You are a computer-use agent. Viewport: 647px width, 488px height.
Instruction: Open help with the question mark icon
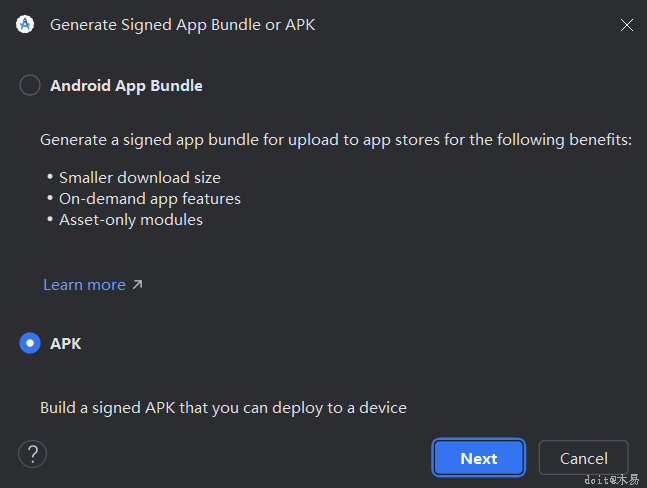click(32, 454)
